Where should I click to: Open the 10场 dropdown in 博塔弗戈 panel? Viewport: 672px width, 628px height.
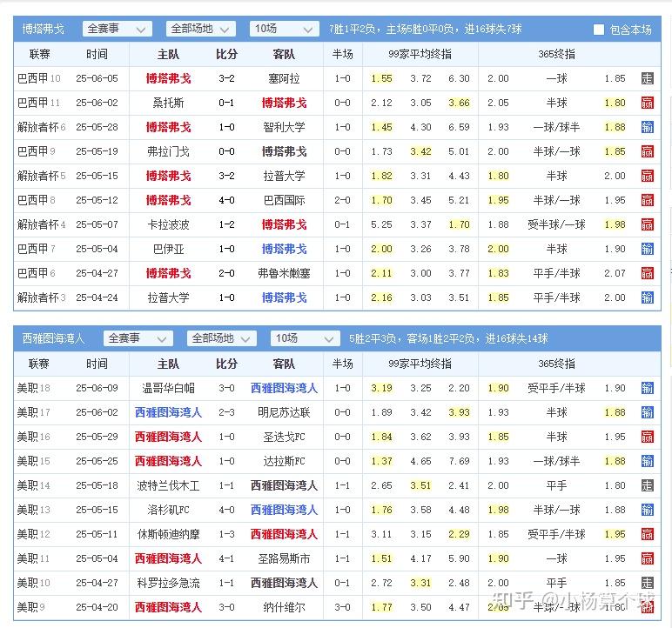click(284, 29)
